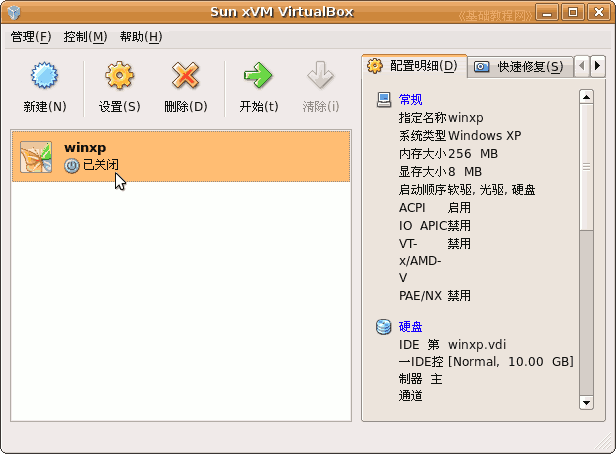Image resolution: width=616 pixels, height=454 pixels.
Task: Click the PAE/NX 禁用 row
Action: [434, 296]
